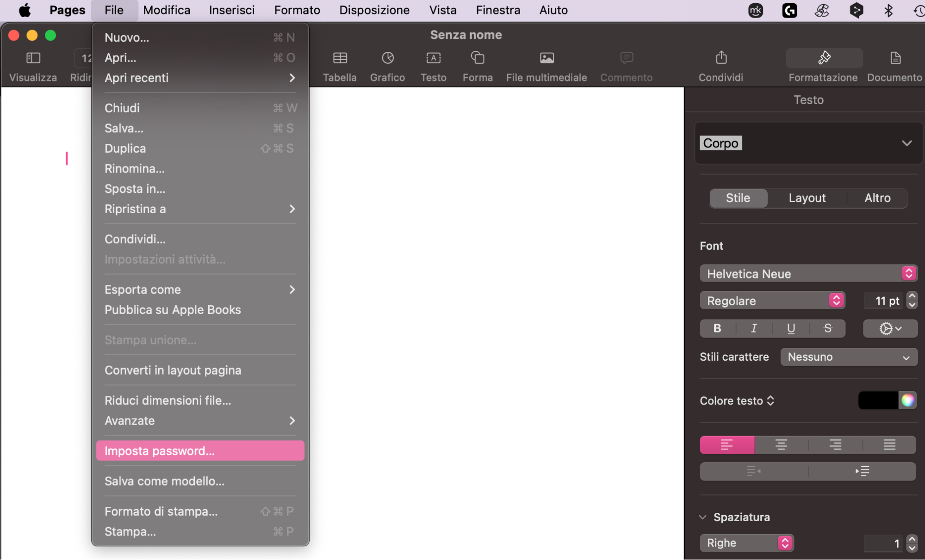Click the font size stepper arrows
Screen dimensions: 925x560
pos(912,301)
